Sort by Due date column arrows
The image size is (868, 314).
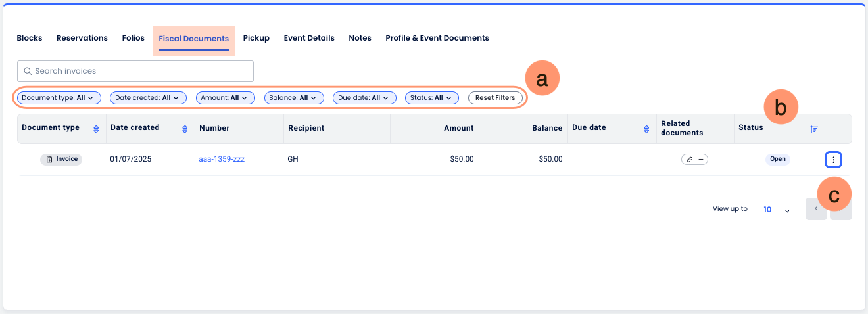point(646,129)
